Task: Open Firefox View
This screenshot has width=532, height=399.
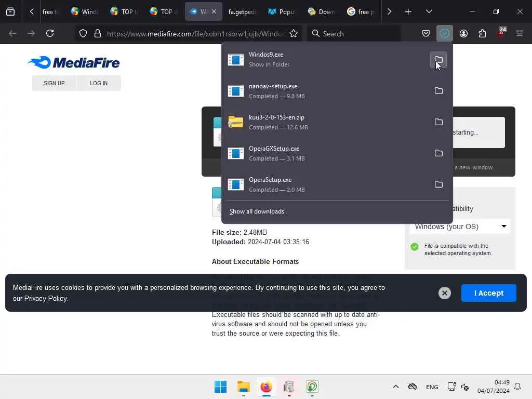Action: point(10,12)
